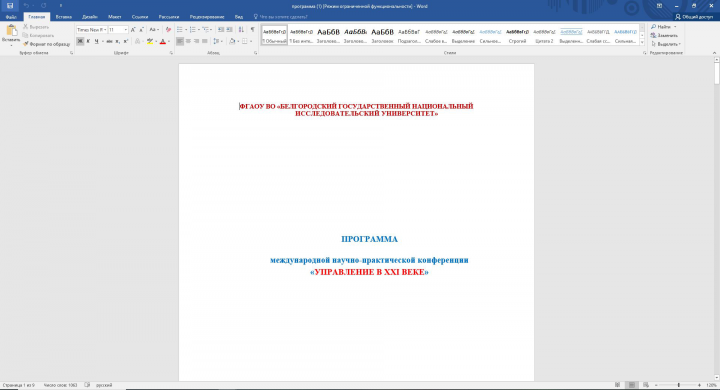This screenshot has width=720, height=390.
Task: Align text left
Action: coord(180,41)
